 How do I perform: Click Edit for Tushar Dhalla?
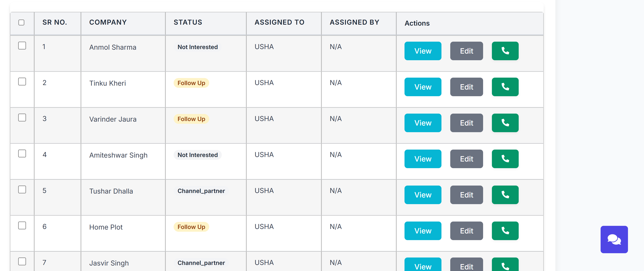466,195
